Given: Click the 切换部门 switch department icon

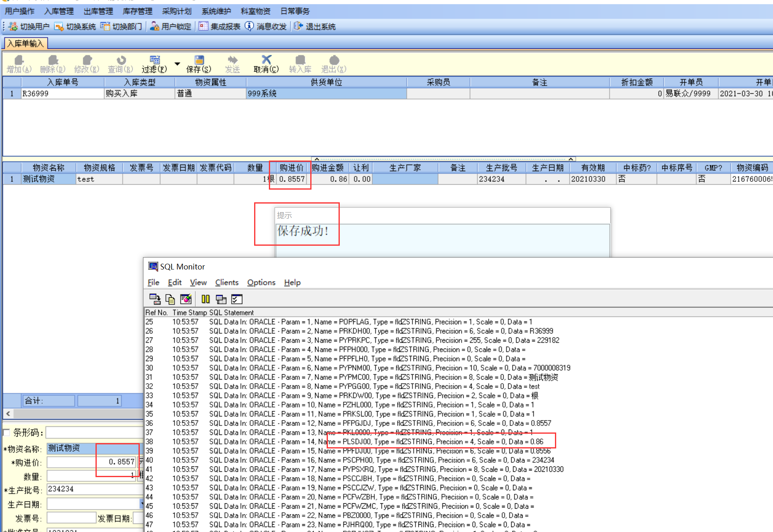Looking at the screenshot, I should 105,27.
